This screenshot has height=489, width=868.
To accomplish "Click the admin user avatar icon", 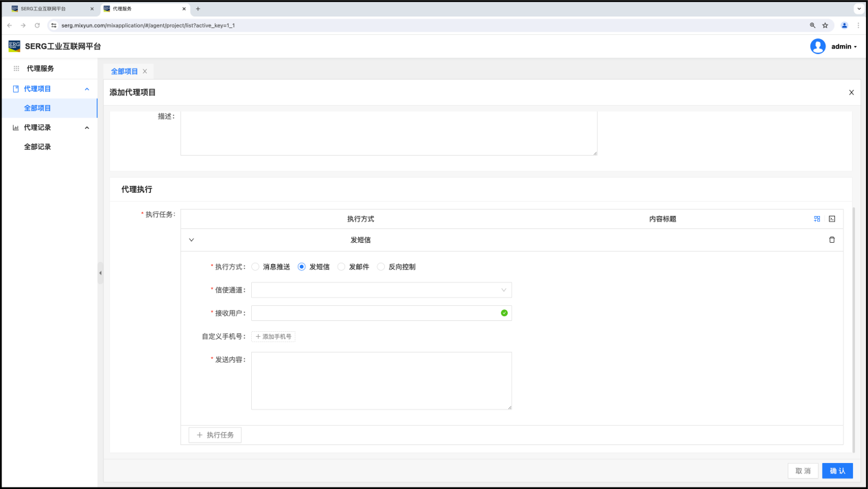I will point(817,47).
